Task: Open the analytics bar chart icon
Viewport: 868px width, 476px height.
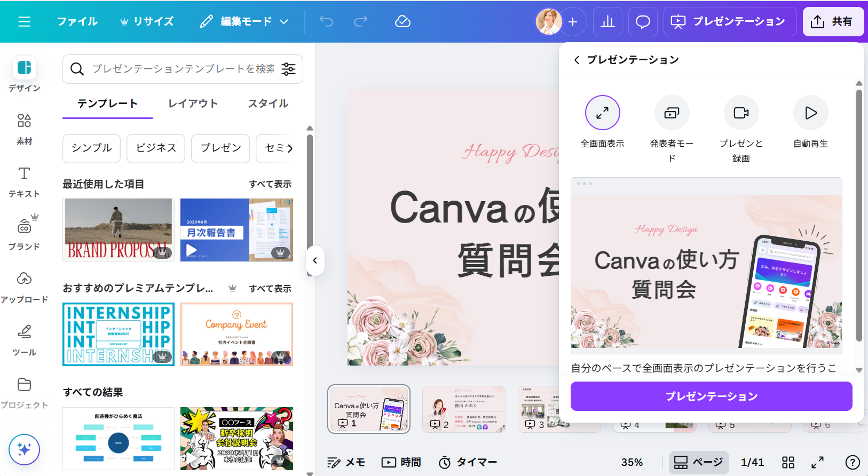Action: pos(607,22)
